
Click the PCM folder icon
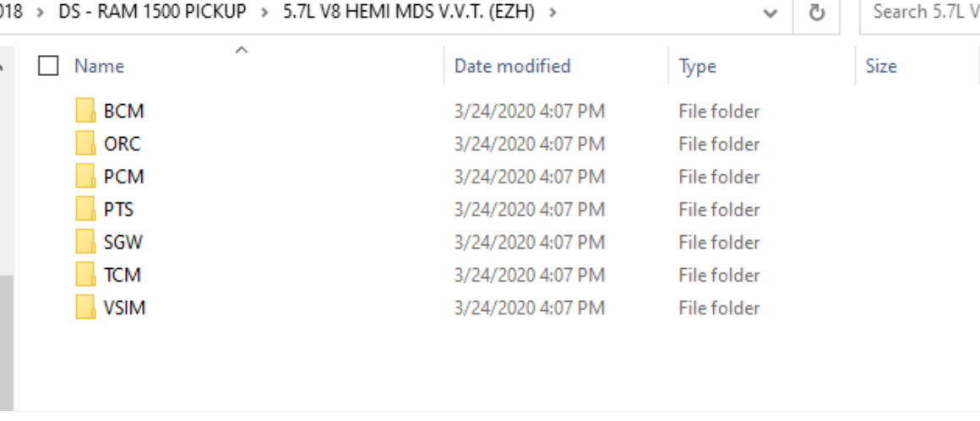(x=84, y=178)
